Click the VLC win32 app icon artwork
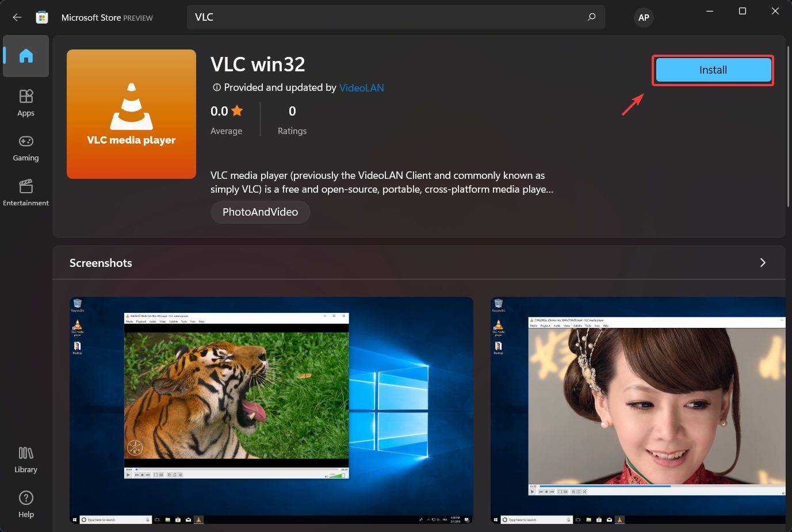 pos(131,113)
